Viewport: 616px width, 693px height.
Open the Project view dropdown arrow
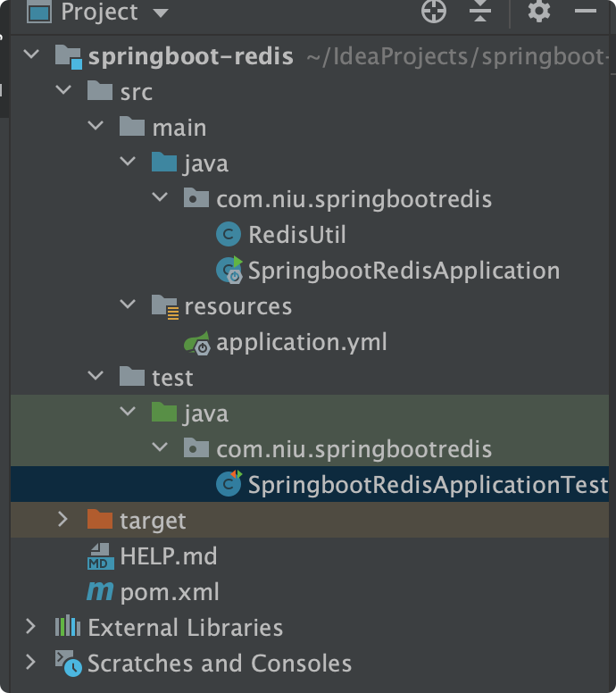(x=161, y=13)
